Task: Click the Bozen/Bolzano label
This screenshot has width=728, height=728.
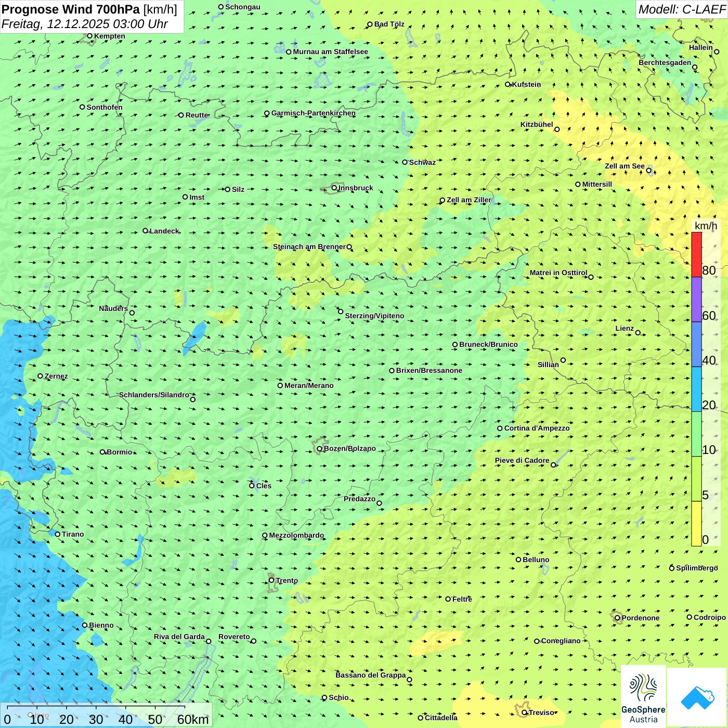Action: click(x=350, y=448)
